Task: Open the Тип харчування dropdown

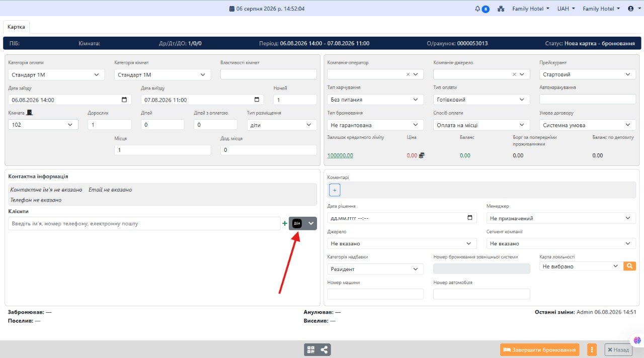Action: click(x=375, y=100)
